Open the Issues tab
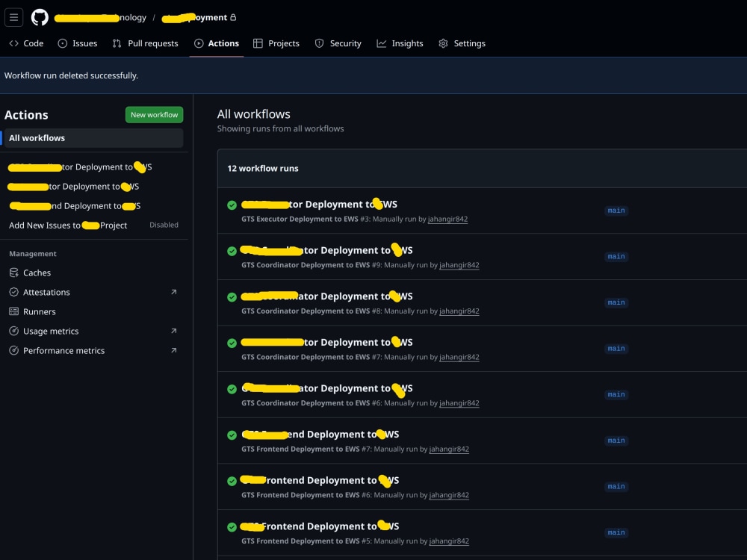The height and width of the screenshot is (560, 747). point(78,43)
